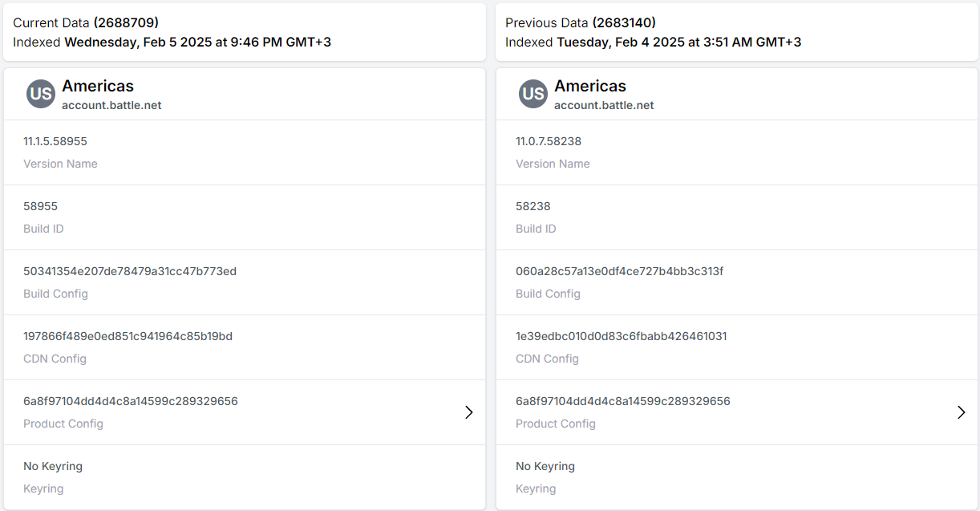Click the US region badge in Current Data
Viewport: 980px width, 511px height.
[x=40, y=94]
